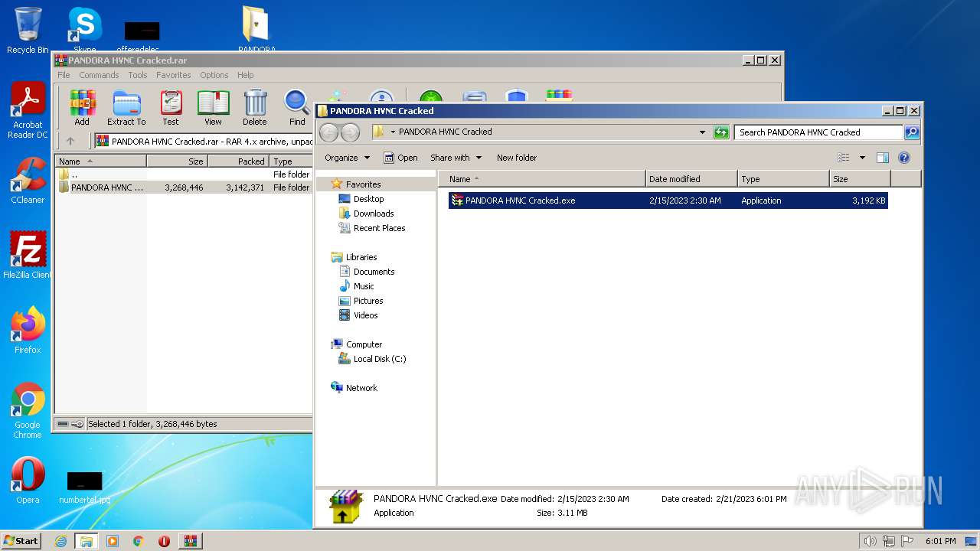Image resolution: width=980 pixels, height=551 pixels.
Task: Open the Options menu in WinRAR
Action: [214, 75]
